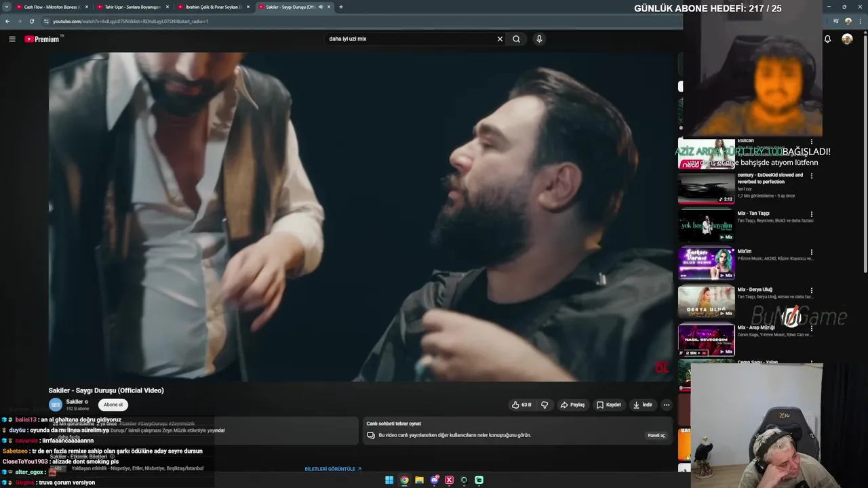Switch to the Tahir Uçar - Sanlara Boyamışım tab
This screenshot has width=868, height=488.
132,7
